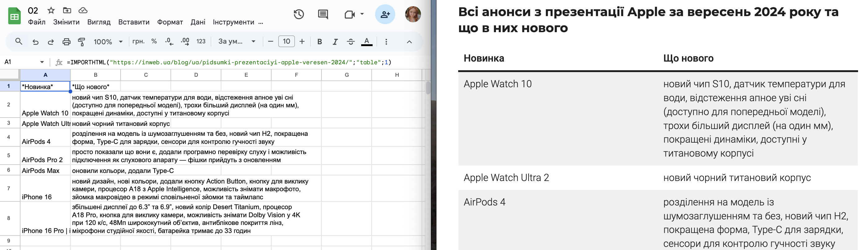Open the Дані menu
This screenshot has height=250, width=868.
[x=198, y=22]
